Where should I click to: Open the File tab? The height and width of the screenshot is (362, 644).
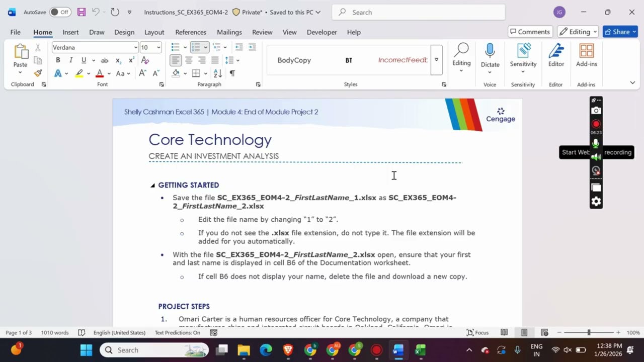click(16, 32)
